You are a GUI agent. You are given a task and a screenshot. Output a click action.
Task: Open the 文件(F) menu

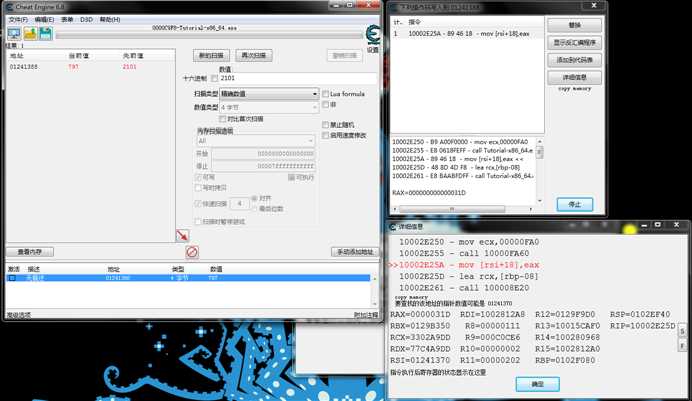tap(18, 20)
